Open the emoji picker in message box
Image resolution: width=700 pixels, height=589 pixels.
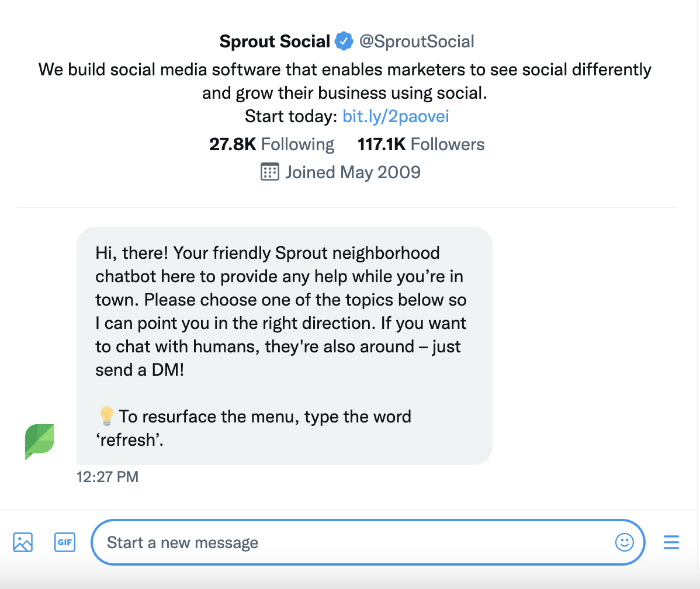pyautogui.click(x=624, y=542)
